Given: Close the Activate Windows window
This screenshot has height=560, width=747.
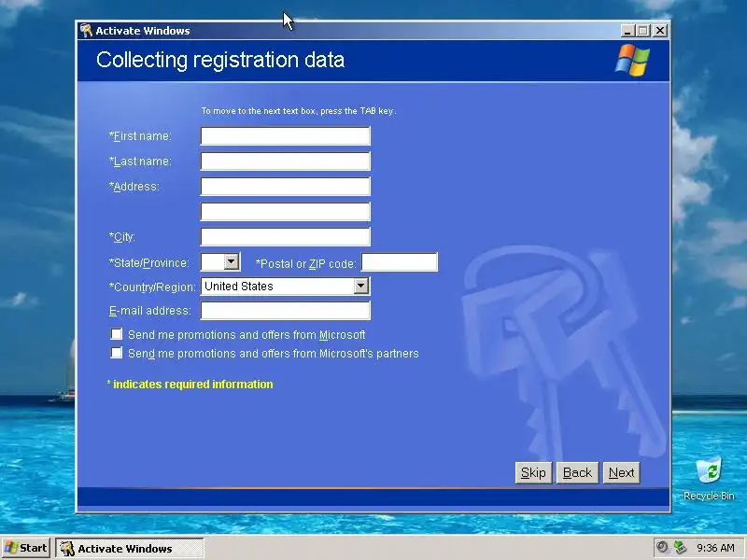Looking at the screenshot, I should (660, 31).
